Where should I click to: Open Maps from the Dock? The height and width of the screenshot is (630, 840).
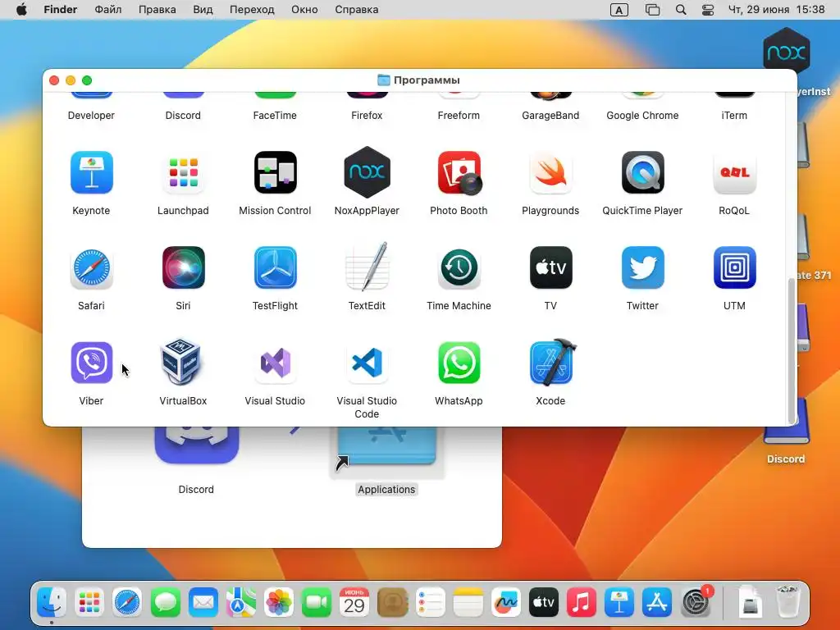click(x=241, y=603)
